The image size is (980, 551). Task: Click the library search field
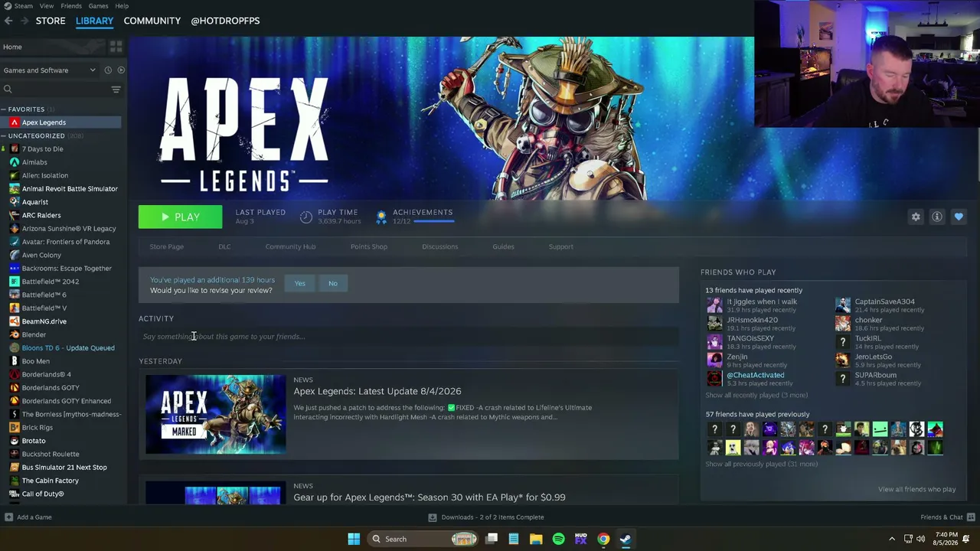point(55,90)
